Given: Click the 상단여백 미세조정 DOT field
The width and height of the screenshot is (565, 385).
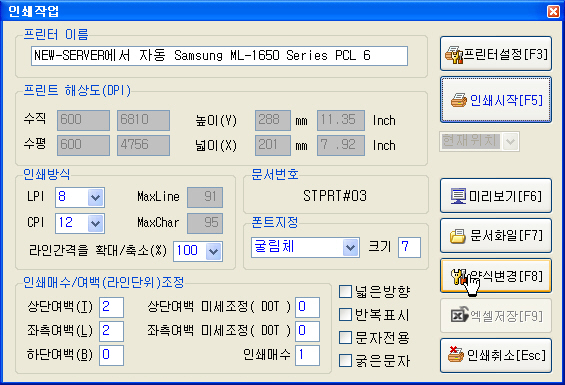Looking at the screenshot, I should coord(307,307).
